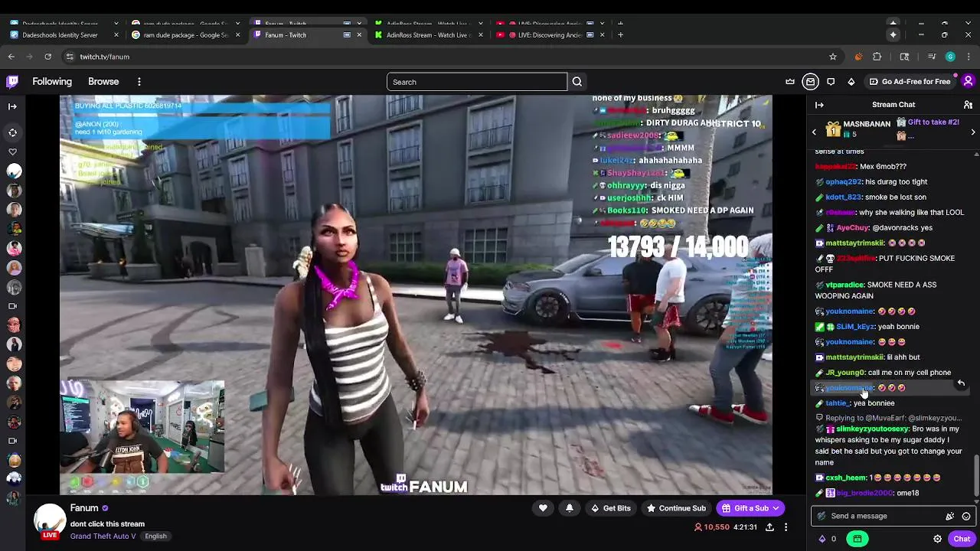Go to next gift leaderboard item
The width and height of the screenshot is (980, 551).
coord(973,132)
